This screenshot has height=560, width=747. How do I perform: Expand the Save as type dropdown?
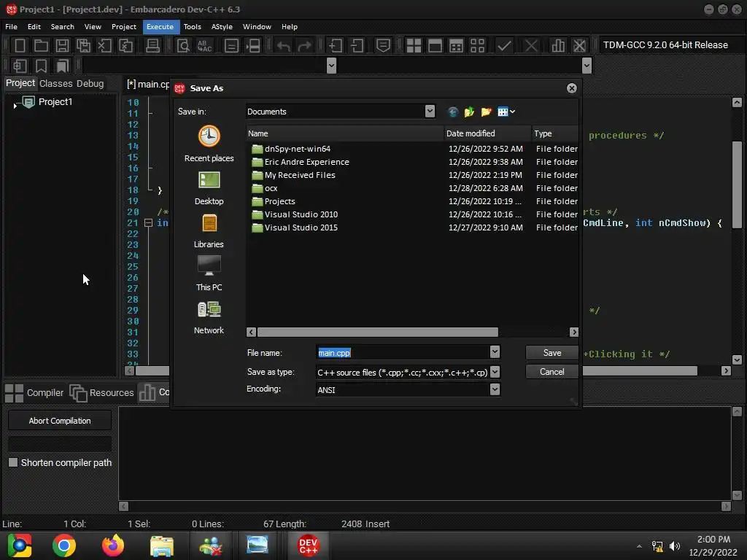point(495,372)
